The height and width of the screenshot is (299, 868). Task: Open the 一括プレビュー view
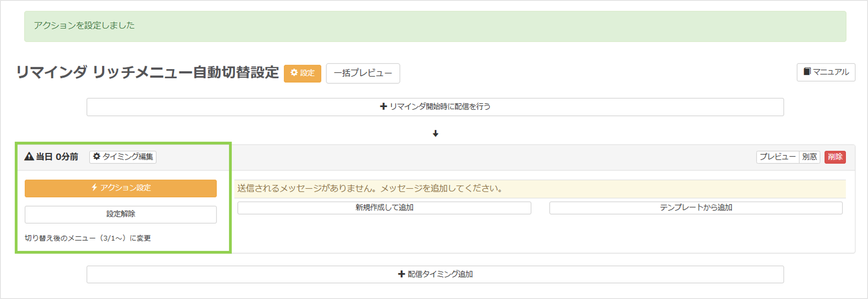[363, 74]
